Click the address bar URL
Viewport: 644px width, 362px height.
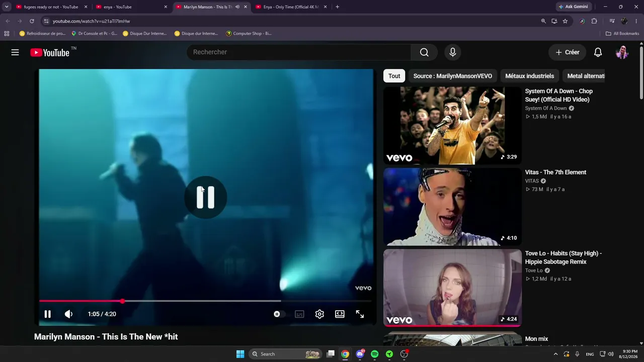(92, 21)
